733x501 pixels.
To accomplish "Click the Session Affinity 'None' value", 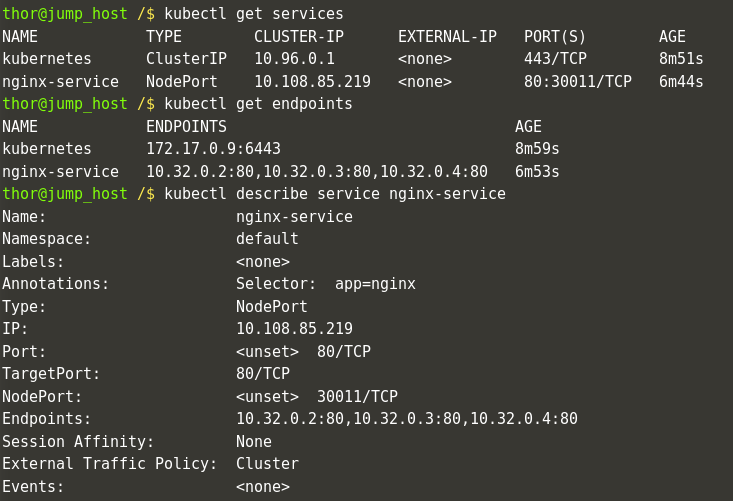I will (x=254, y=442).
